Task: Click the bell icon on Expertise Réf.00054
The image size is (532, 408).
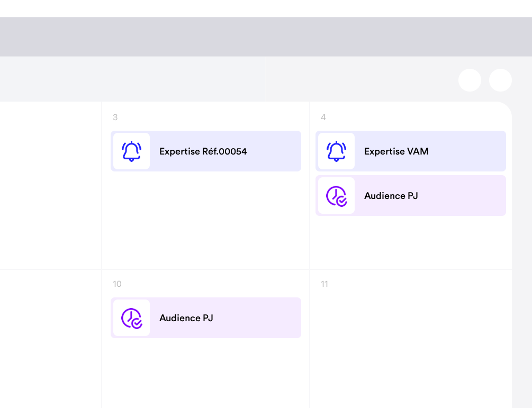Action: 131,151
